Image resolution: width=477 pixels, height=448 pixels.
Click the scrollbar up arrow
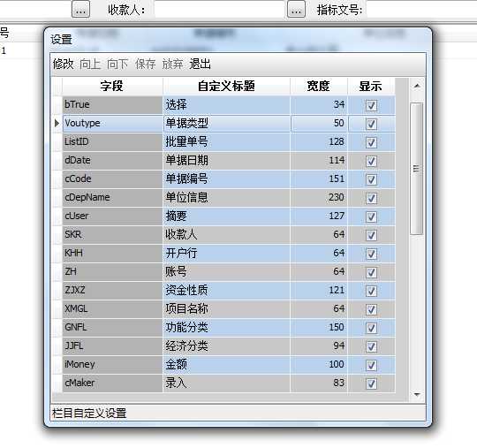click(x=417, y=86)
